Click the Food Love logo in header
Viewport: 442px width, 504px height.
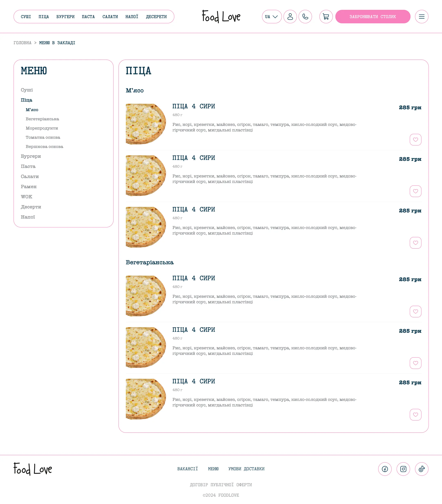pyautogui.click(x=221, y=17)
